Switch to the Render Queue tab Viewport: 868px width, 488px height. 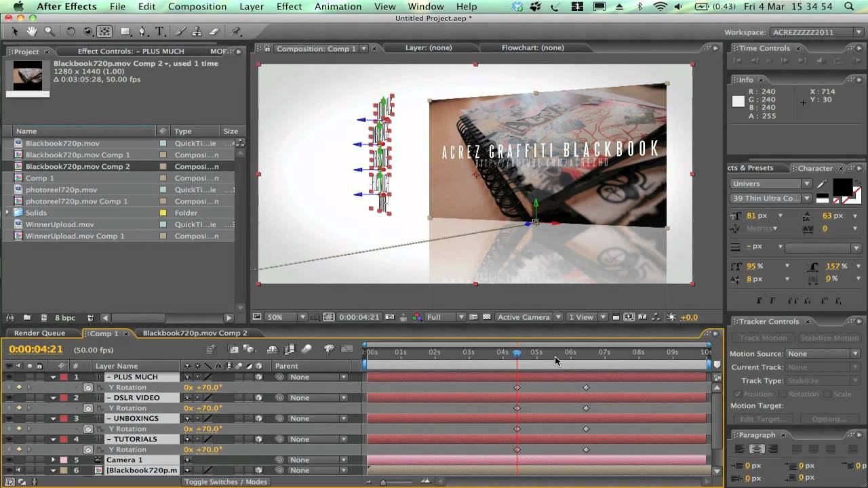tap(39, 333)
